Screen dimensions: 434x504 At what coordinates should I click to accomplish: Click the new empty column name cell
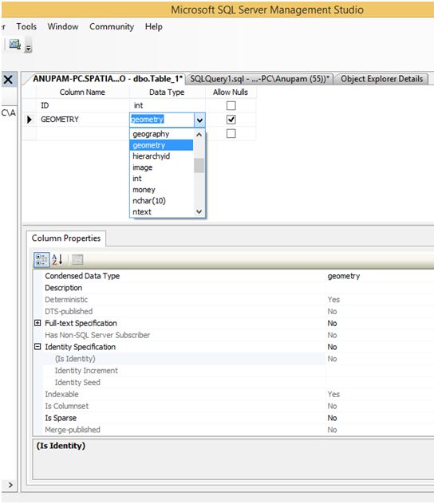[83, 133]
